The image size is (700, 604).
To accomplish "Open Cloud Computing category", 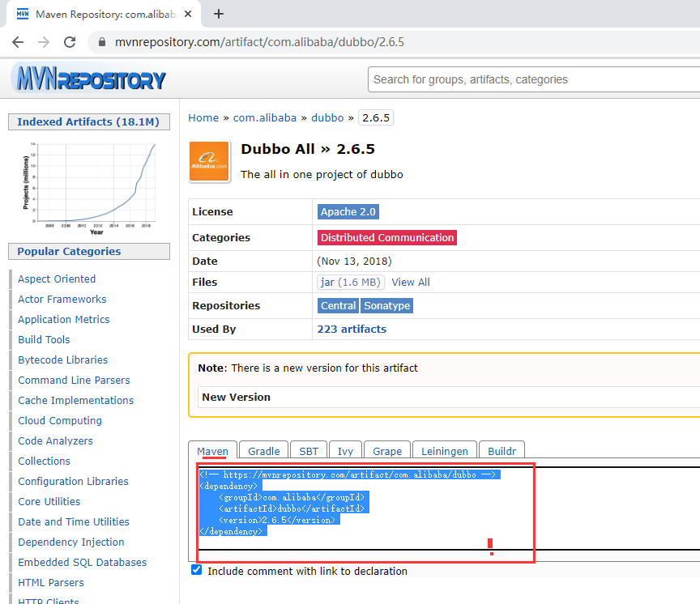I will pos(60,420).
